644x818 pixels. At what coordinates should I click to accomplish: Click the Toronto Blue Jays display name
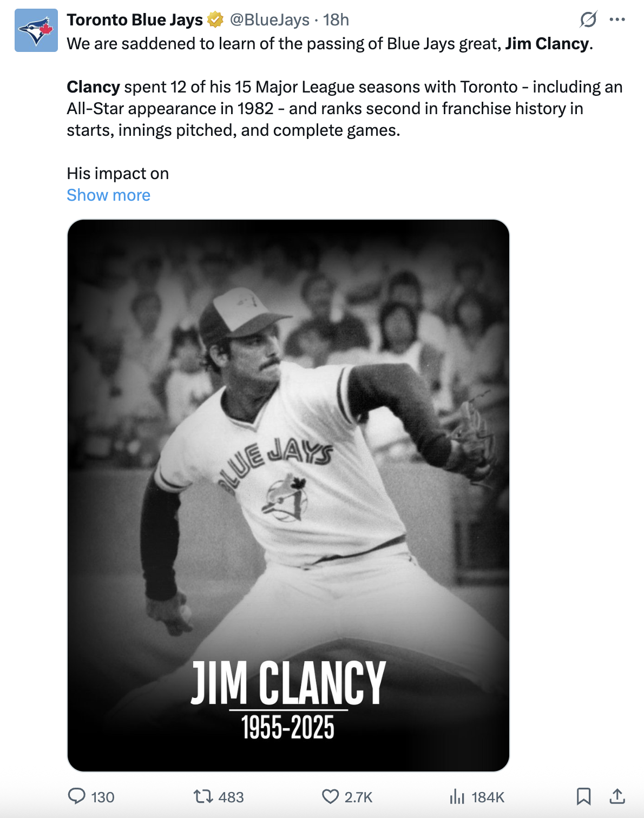[x=135, y=20]
